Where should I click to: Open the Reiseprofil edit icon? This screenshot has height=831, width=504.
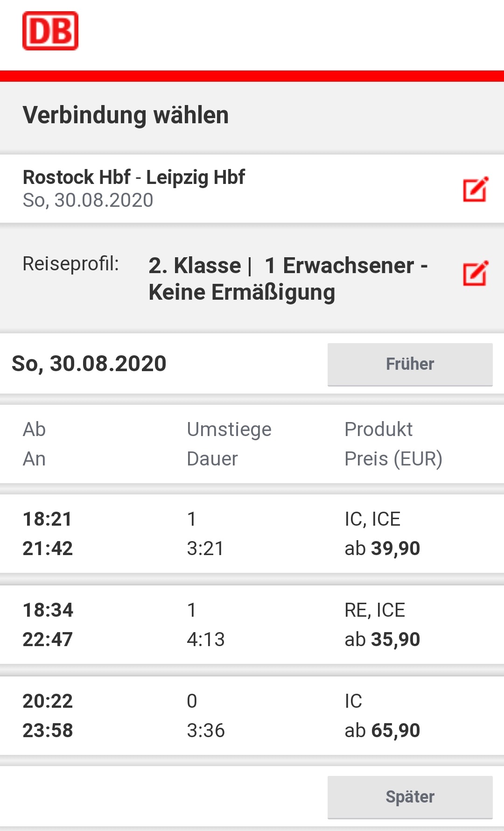(475, 273)
